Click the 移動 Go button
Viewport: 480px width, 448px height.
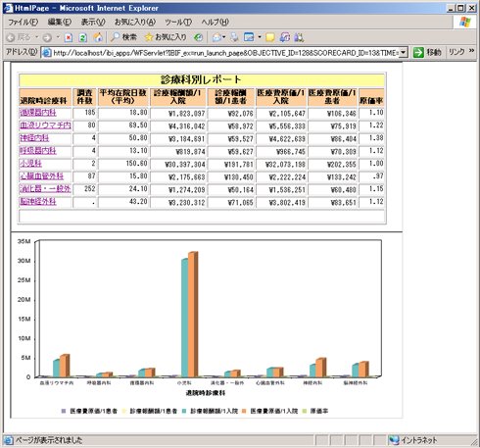(x=427, y=52)
